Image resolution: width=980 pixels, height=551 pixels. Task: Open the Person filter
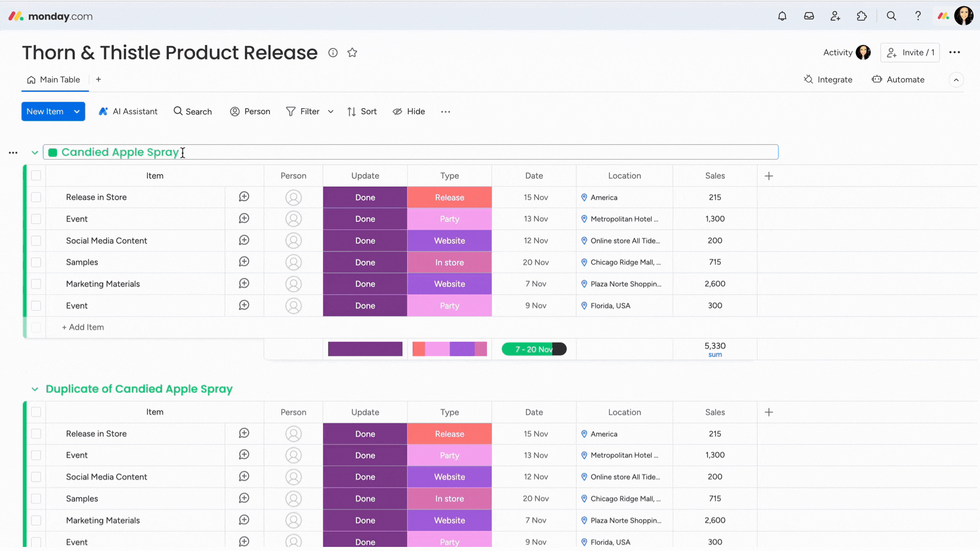[250, 112]
